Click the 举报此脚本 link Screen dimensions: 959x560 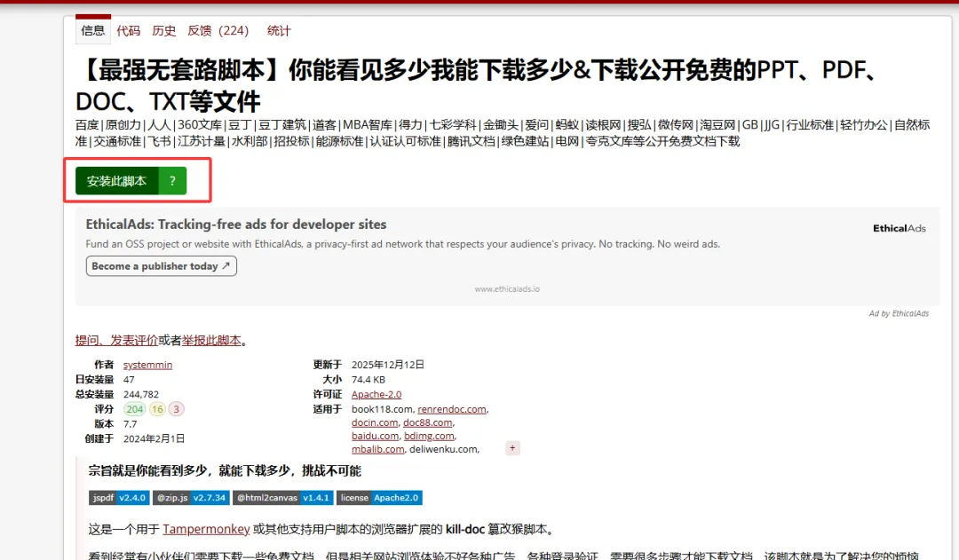tap(211, 341)
